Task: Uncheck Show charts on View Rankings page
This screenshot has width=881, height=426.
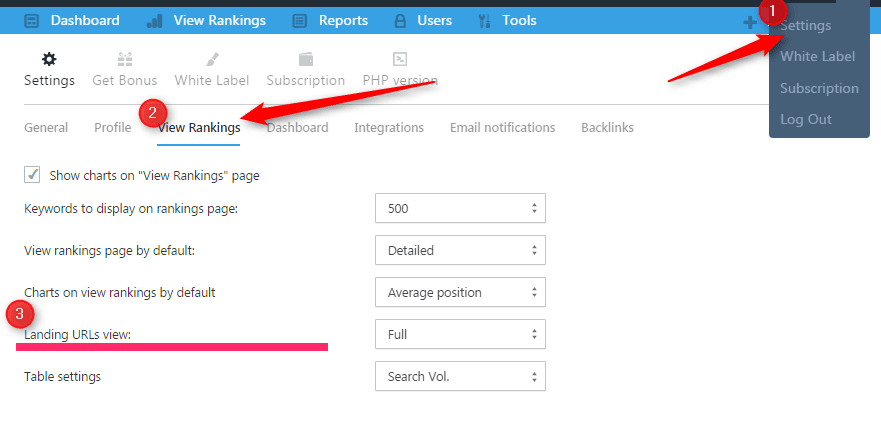Action: point(32,175)
